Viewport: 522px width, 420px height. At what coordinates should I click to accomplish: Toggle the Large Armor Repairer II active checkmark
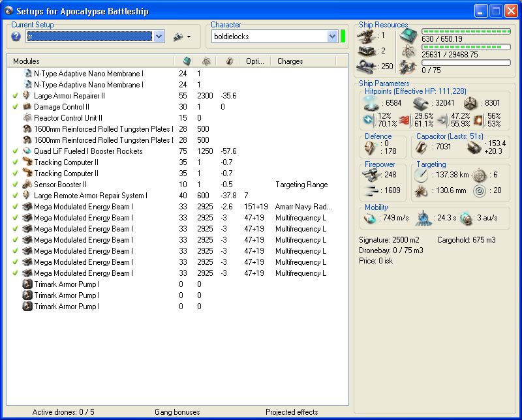coord(15,96)
